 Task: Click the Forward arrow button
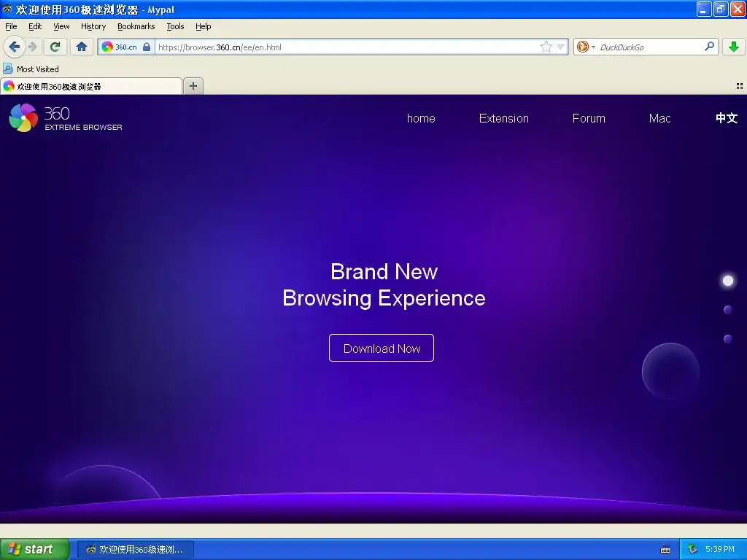[x=32, y=47]
